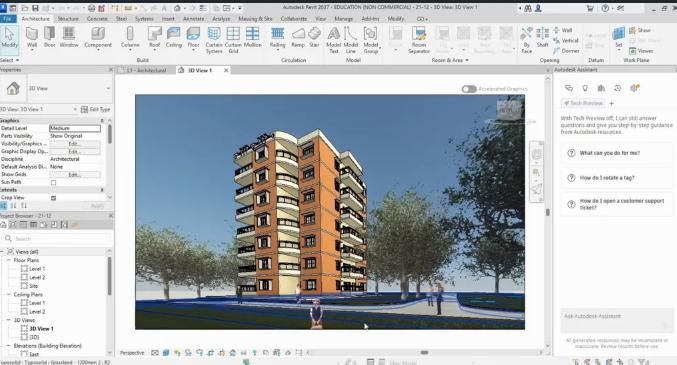Click Edit for Visibility/Graphics overrides
The image size is (677, 365).
[75, 144]
